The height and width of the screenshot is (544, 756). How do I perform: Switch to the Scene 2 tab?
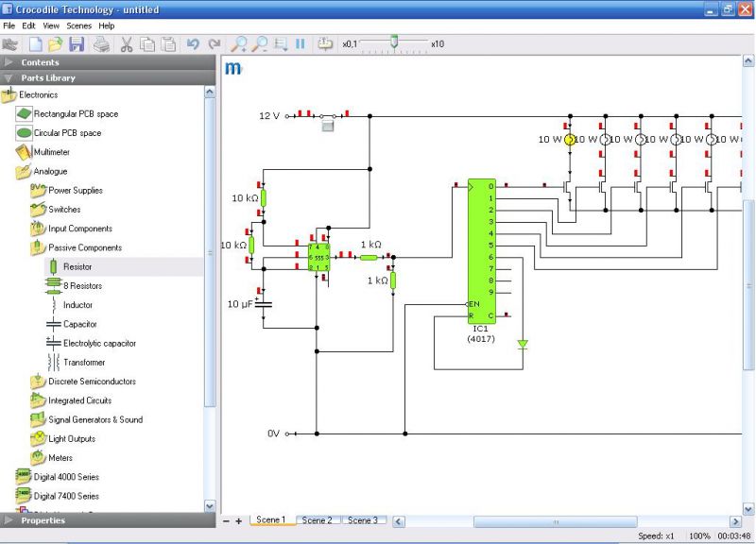pyautogui.click(x=317, y=519)
